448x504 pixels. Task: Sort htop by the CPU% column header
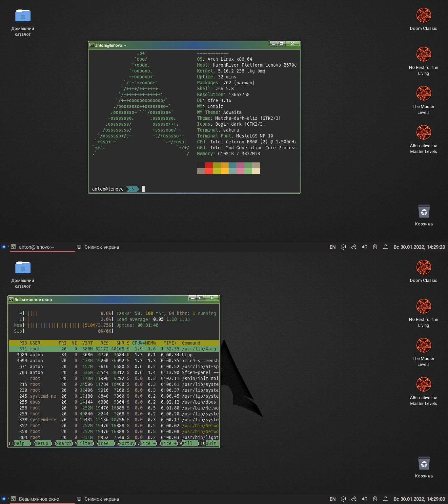pyautogui.click(x=138, y=343)
